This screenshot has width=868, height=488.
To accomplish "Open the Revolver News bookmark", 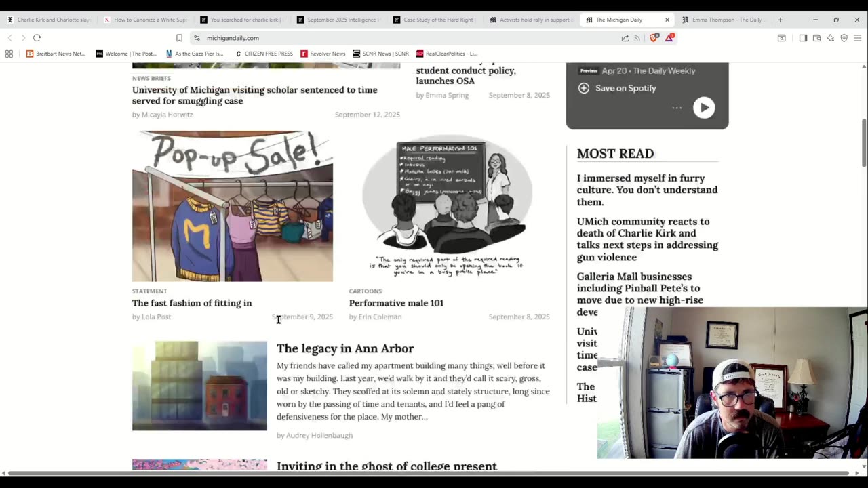I will coord(323,54).
